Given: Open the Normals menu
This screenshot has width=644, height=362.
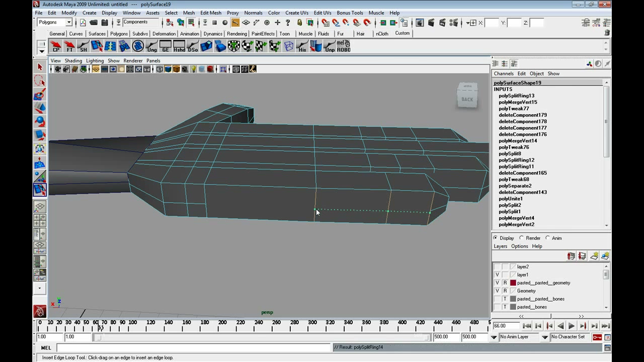Looking at the screenshot, I should (253, 13).
